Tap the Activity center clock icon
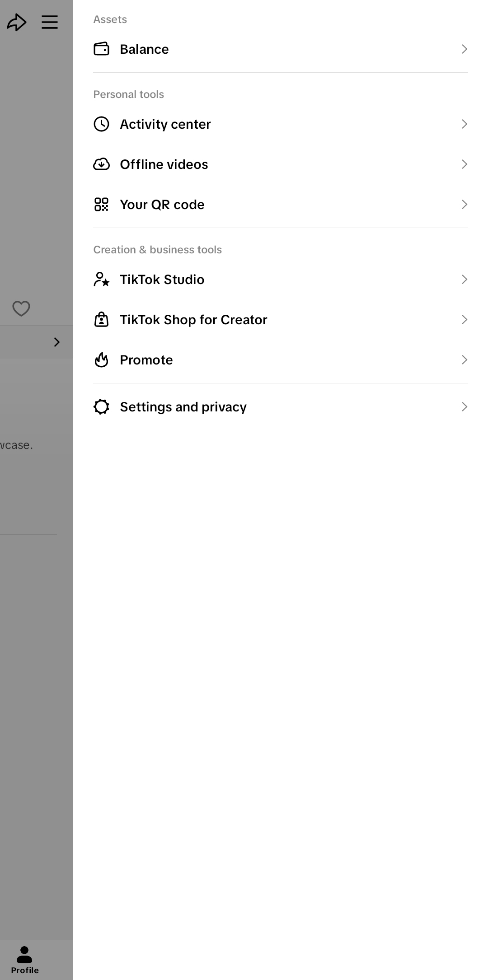 [101, 124]
